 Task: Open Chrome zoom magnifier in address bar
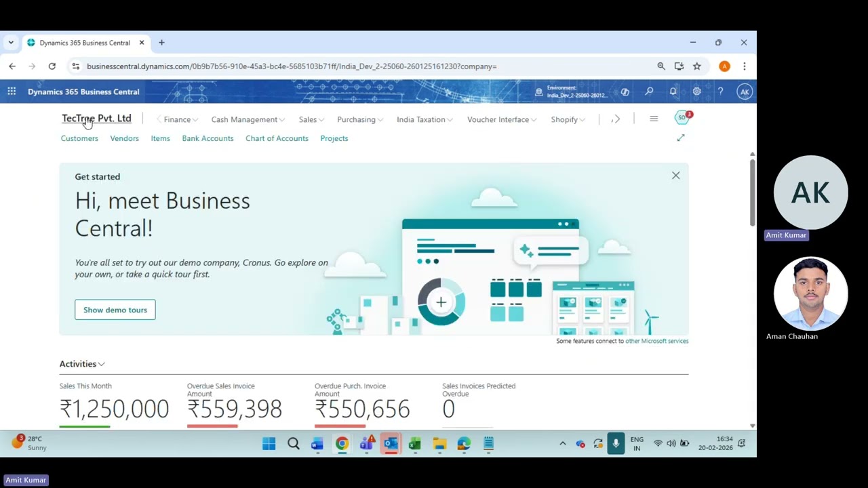tap(661, 66)
